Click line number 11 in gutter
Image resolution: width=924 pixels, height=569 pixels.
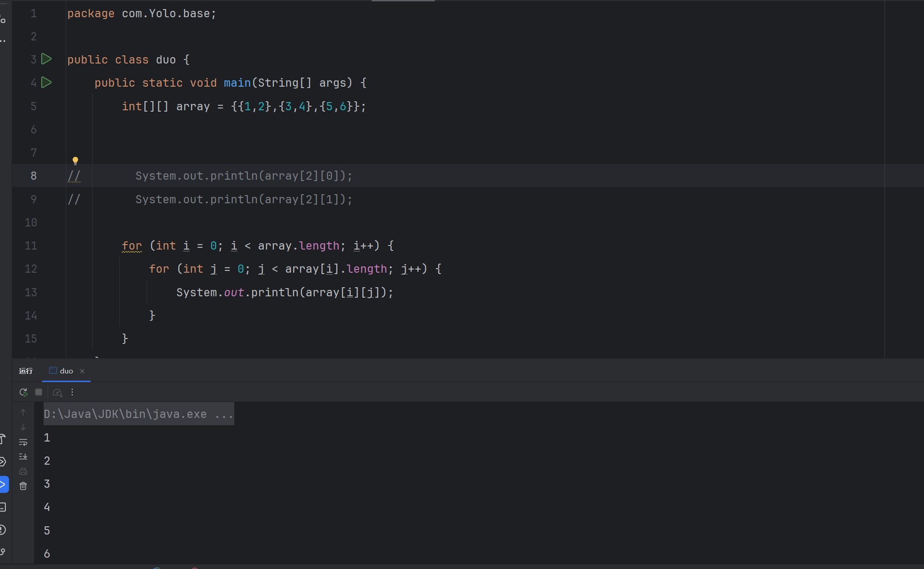(31, 245)
